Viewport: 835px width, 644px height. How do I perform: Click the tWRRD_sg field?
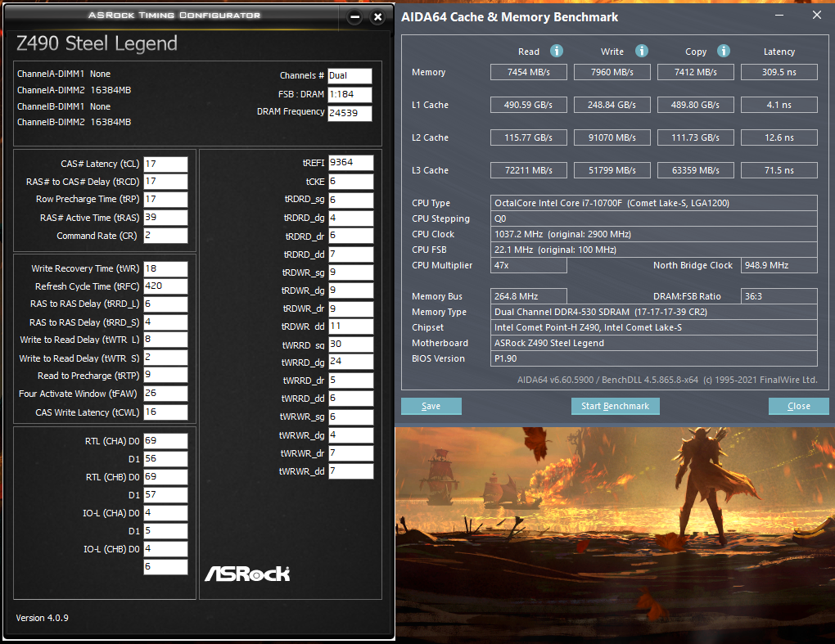point(351,345)
